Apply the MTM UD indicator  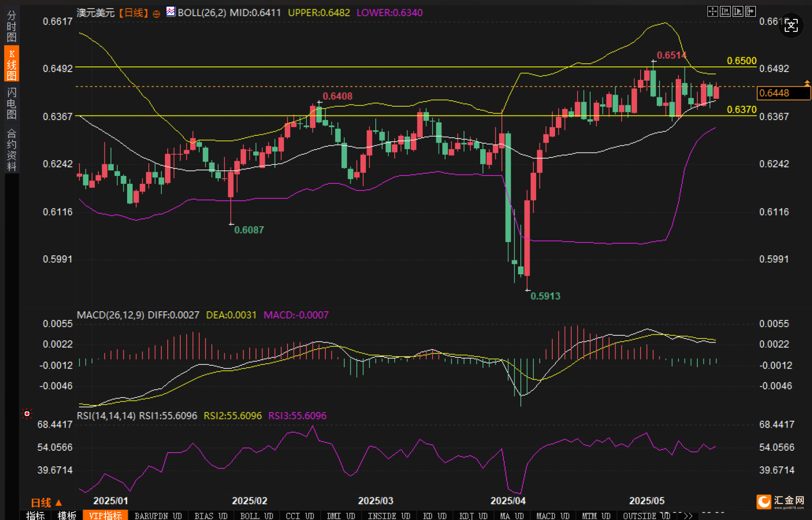coord(596,515)
